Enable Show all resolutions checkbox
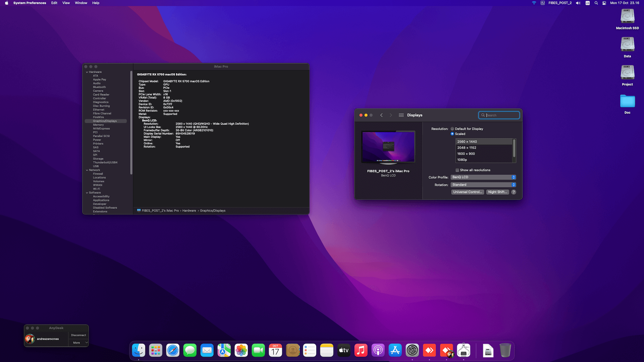This screenshot has height=362, width=644. point(457,170)
